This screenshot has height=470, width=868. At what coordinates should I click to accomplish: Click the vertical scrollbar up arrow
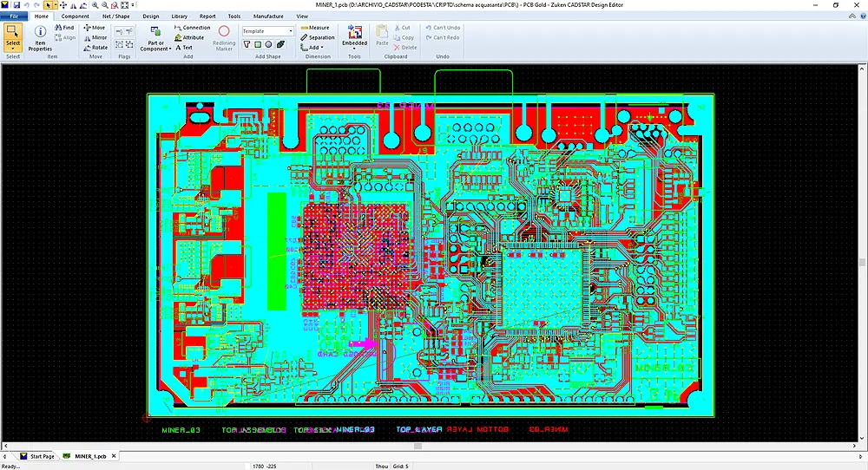coord(862,68)
